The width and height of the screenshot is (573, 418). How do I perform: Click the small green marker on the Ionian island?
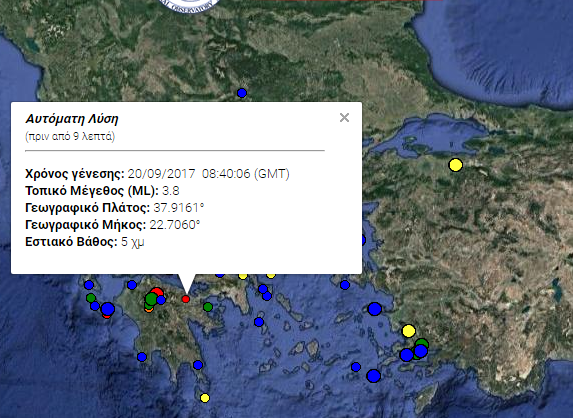point(91,298)
